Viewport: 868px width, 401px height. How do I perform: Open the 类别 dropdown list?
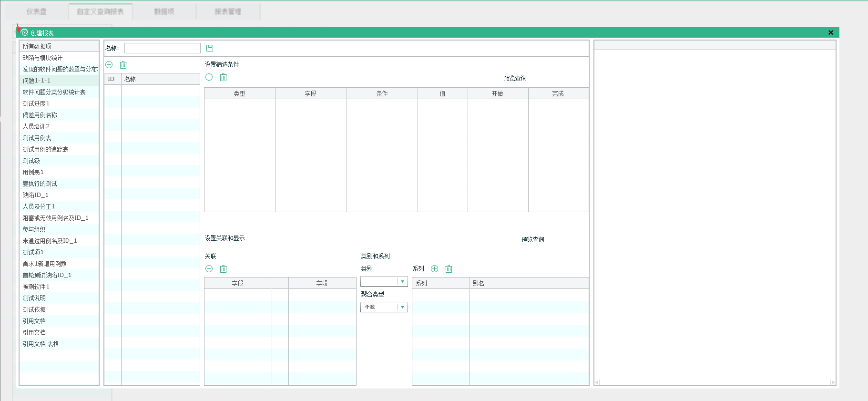point(403,282)
